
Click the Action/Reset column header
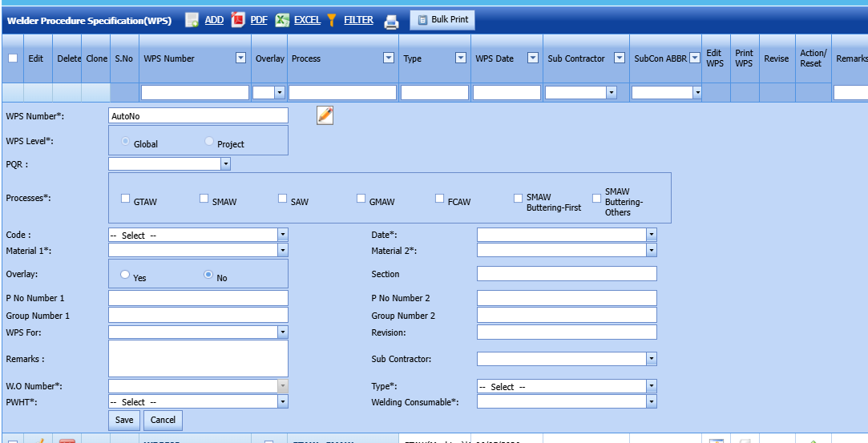point(813,58)
